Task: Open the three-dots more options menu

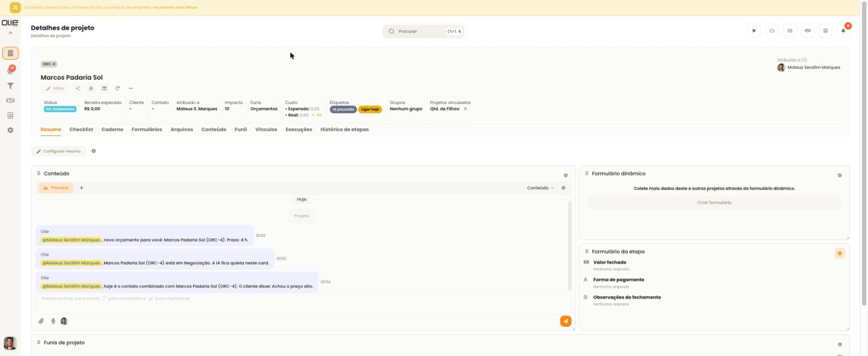Action: pos(131,88)
